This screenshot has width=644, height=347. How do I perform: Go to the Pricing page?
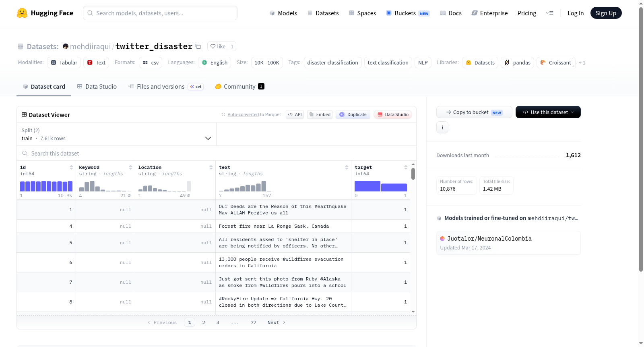(527, 13)
